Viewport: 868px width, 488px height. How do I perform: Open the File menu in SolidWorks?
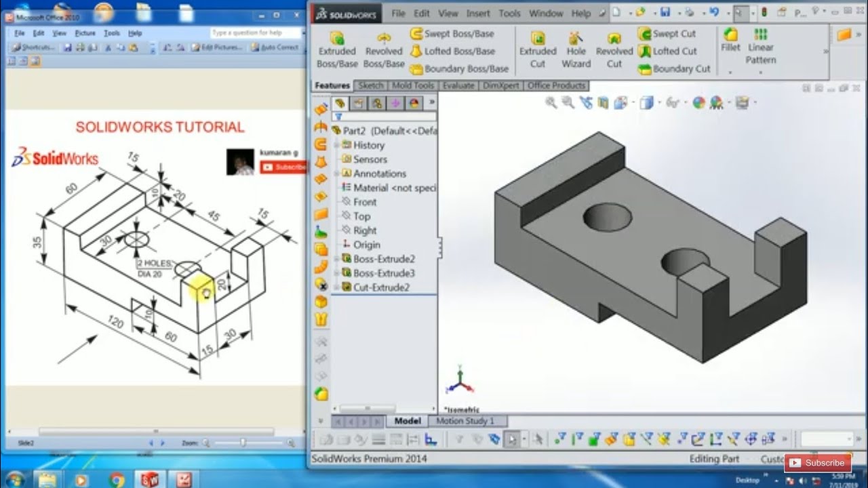pyautogui.click(x=398, y=13)
